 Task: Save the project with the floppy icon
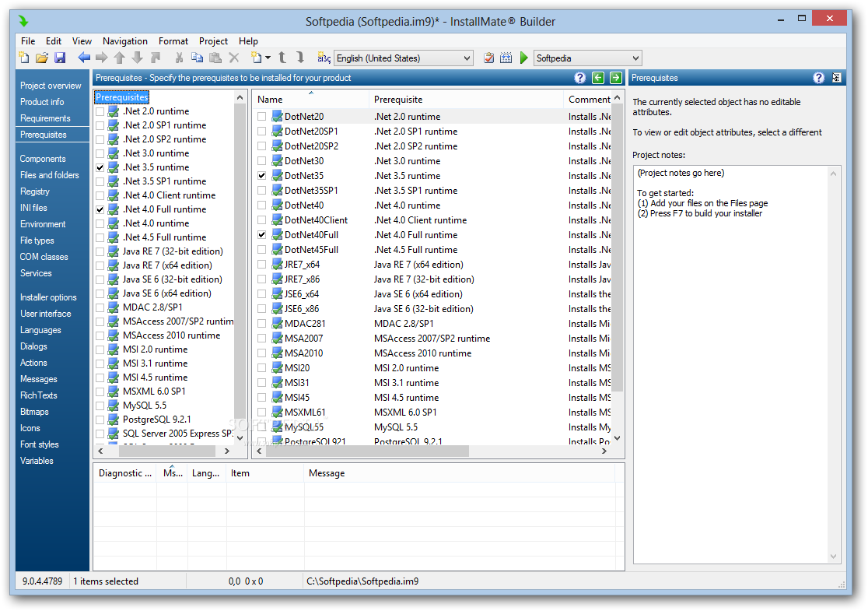60,58
